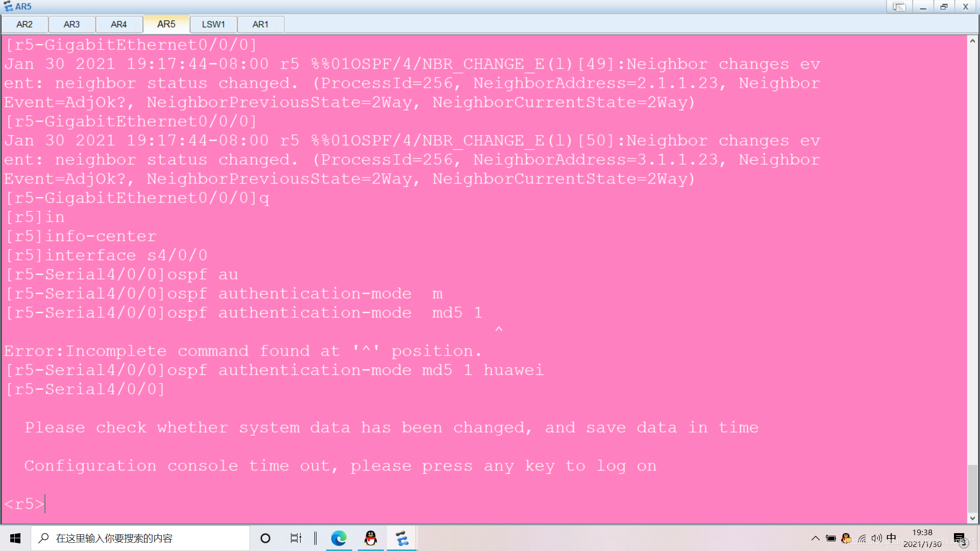Switch to the AR2 tab
The height and width of the screenshot is (551, 980).
click(24, 24)
